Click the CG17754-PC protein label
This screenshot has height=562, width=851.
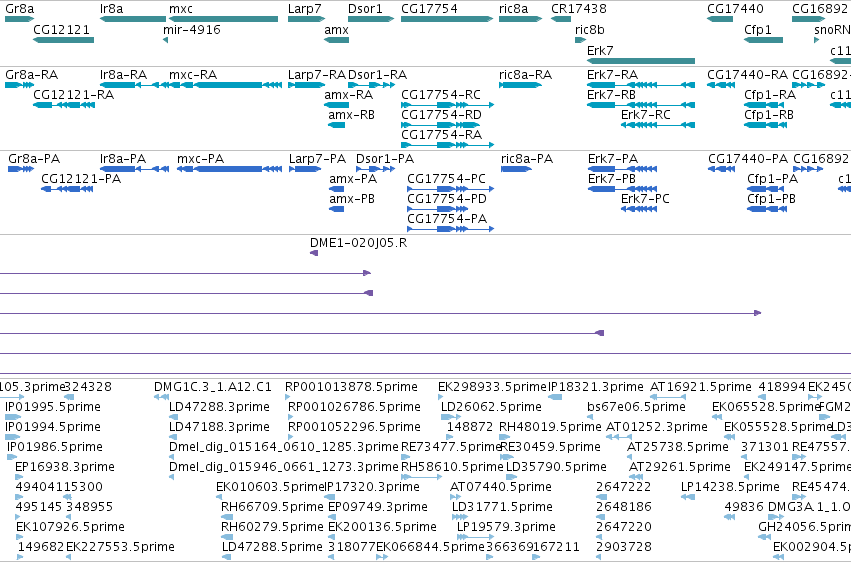pyautogui.click(x=446, y=179)
